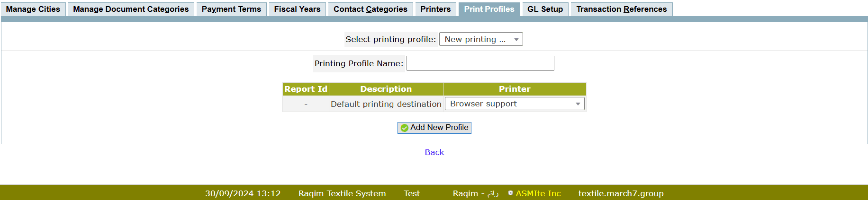
Task: Open the ASMIte Inc footer link
Action: click(538, 193)
